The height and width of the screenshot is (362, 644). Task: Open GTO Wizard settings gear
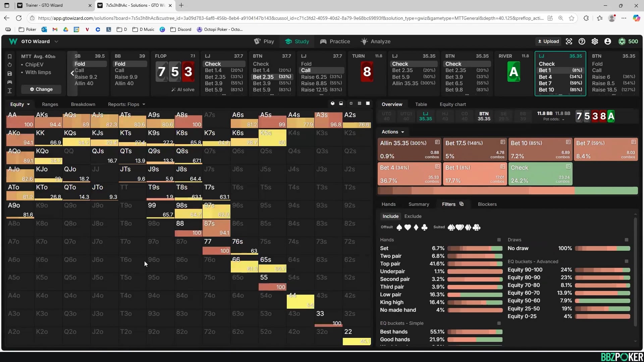point(595,41)
